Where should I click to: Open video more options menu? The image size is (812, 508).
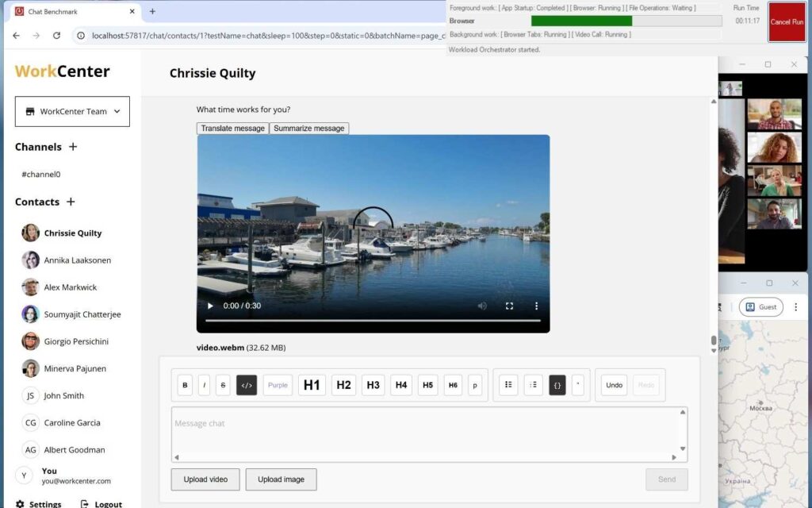(537, 306)
